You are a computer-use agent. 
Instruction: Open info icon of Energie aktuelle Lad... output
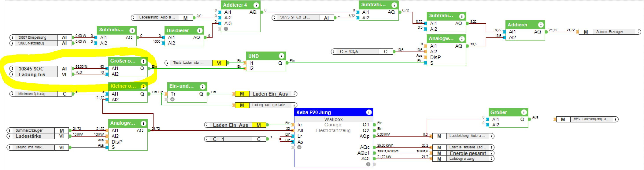pyautogui.click(x=491, y=148)
